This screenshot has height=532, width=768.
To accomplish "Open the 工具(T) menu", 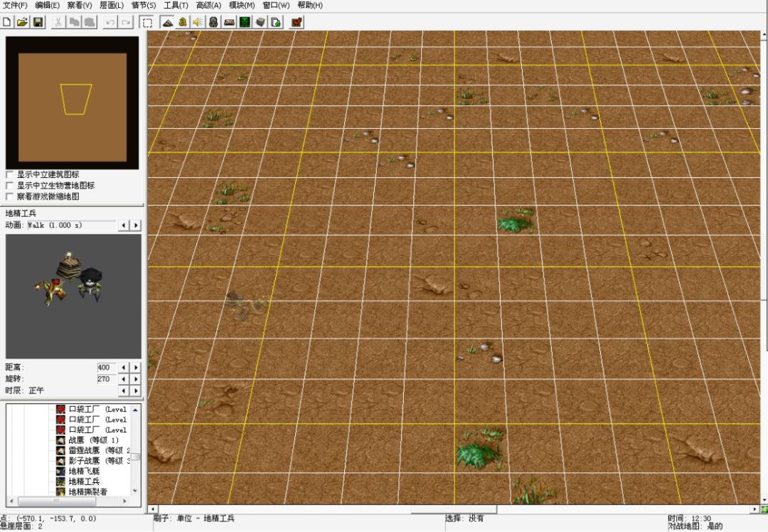I will [x=176, y=6].
